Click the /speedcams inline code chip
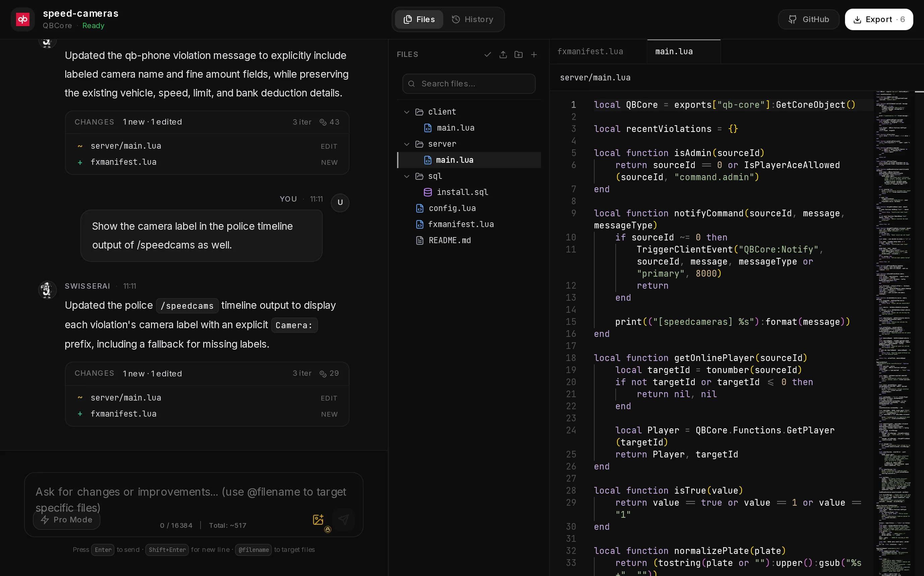924x576 pixels. [x=187, y=306]
